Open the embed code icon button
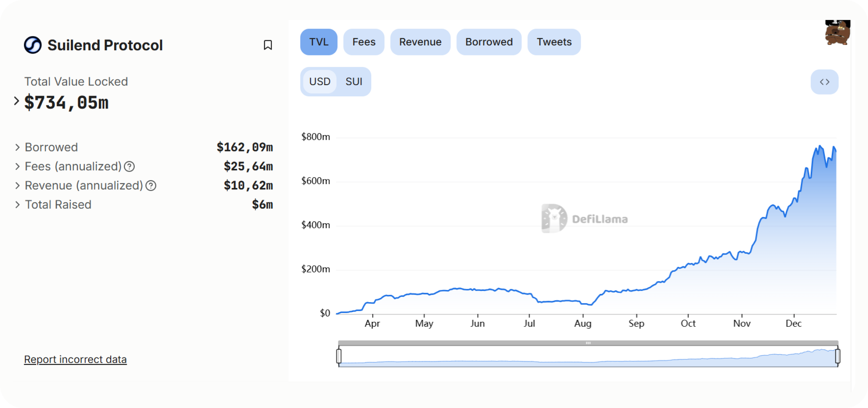Screen dimensions: 868x408 824,82
